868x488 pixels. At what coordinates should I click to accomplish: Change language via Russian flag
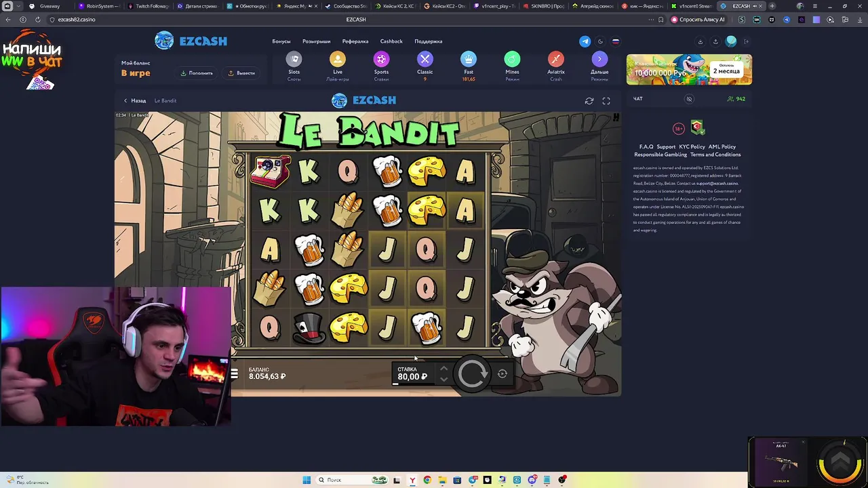click(616, 41)
